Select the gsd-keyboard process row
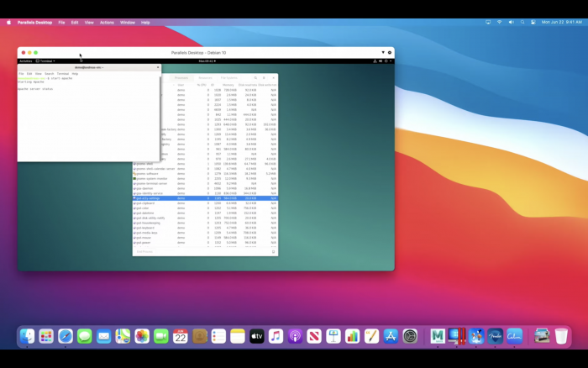The width and height of the screenshot is (588, 368). pos(205,228)
